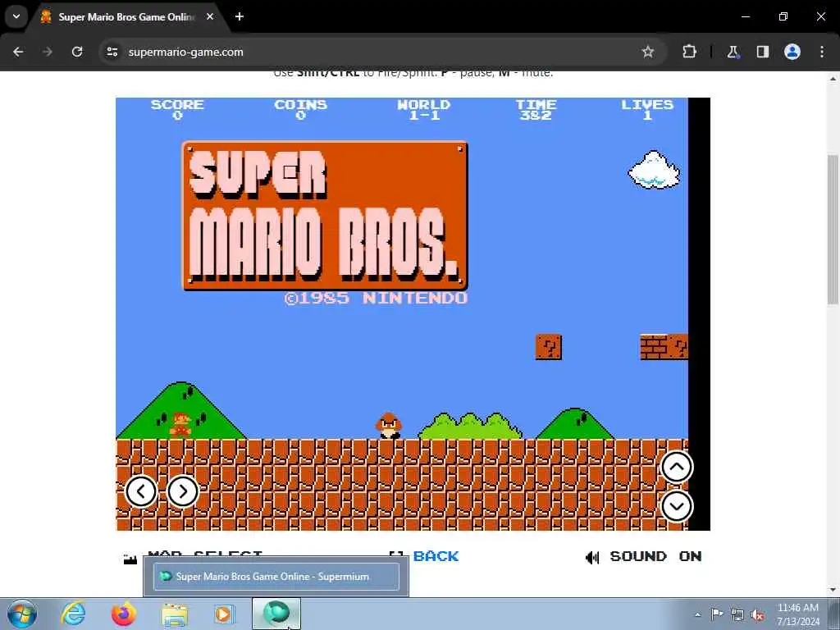This screenshot has height=630, width=840.
Task: Click the BACK link below the game
Action: coord(436,557)
